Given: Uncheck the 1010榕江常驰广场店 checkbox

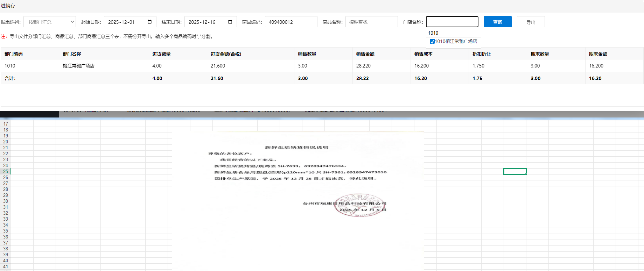Looking at the screenshot, I should 432,41.
